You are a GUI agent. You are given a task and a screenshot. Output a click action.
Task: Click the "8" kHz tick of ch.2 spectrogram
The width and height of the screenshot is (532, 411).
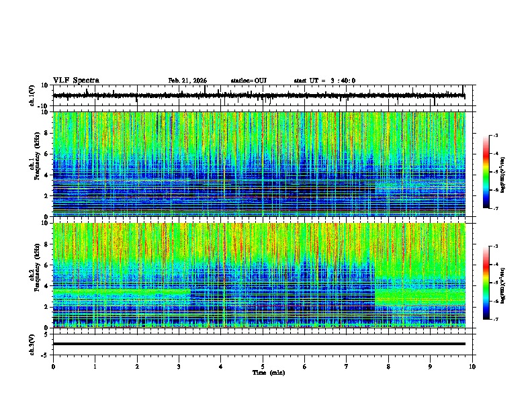tap(47, 244)
